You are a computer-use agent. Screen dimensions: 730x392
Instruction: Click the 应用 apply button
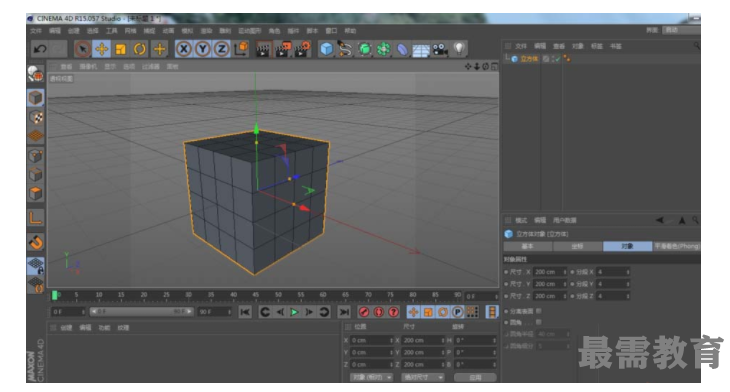[475, 377]
